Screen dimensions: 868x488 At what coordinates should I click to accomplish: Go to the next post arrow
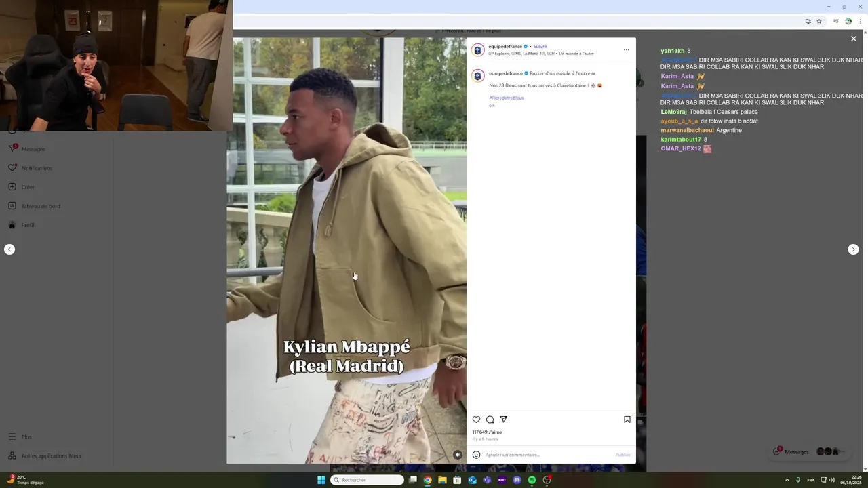[853, 249]
